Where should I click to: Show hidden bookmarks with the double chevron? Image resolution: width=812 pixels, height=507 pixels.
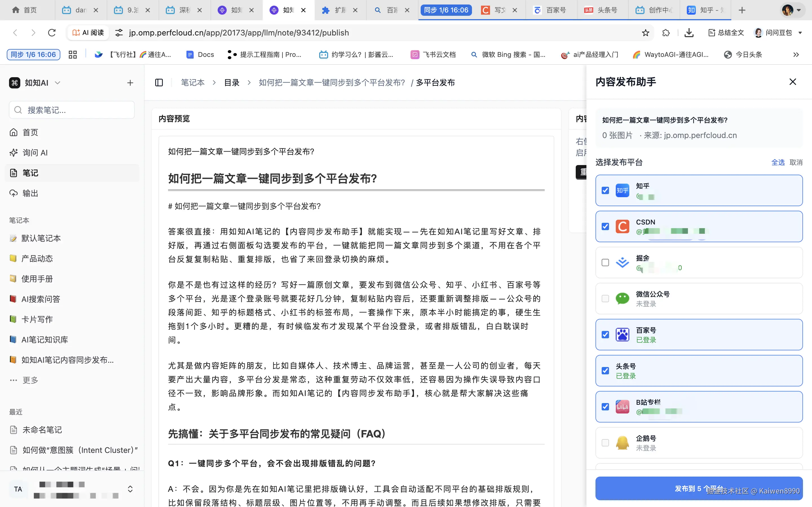click(796, 55)
